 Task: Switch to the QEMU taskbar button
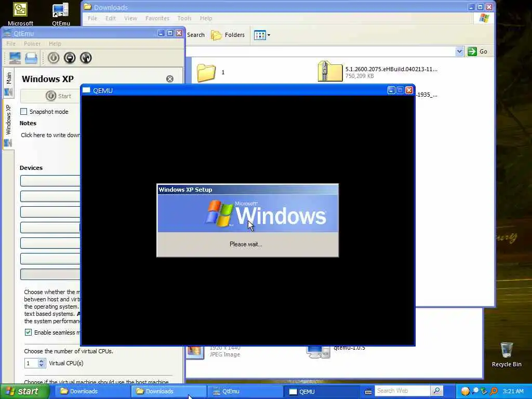[320, 391]
